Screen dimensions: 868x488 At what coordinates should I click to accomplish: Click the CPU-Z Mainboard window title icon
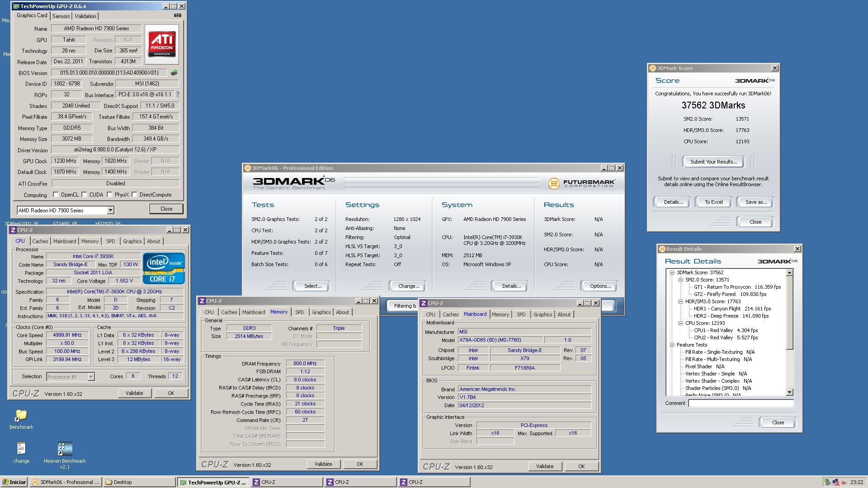point(424,303)
